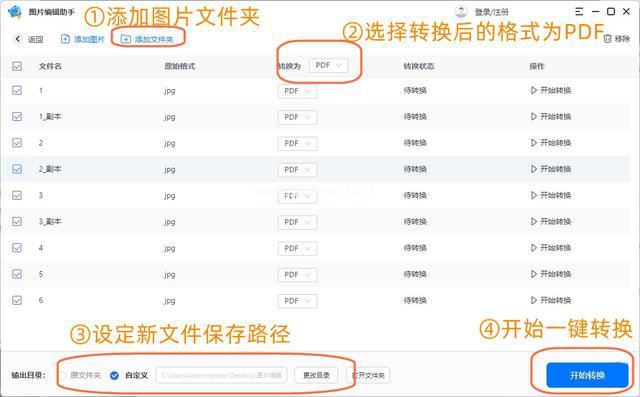Click the play icon to convert file 6
The image size is (640, 397).
pos(533,300)
